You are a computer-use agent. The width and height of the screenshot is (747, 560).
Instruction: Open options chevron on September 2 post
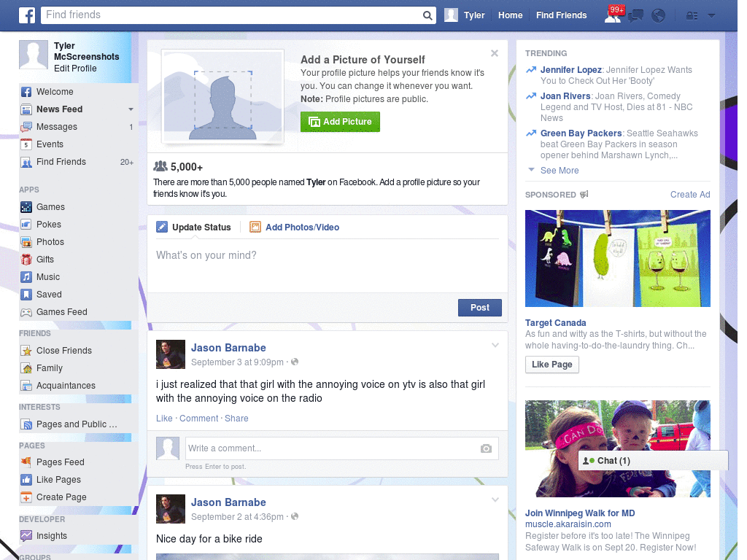495,499
